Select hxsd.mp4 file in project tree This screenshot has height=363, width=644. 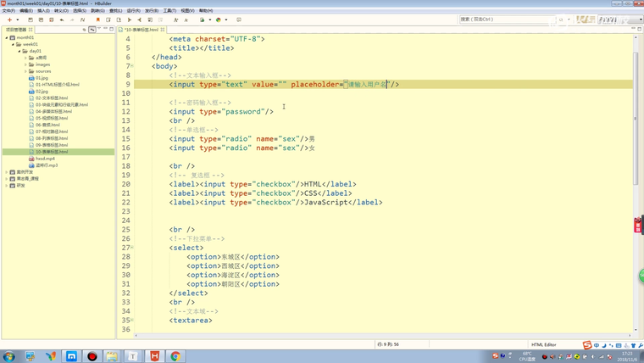[x=45, y=159]
